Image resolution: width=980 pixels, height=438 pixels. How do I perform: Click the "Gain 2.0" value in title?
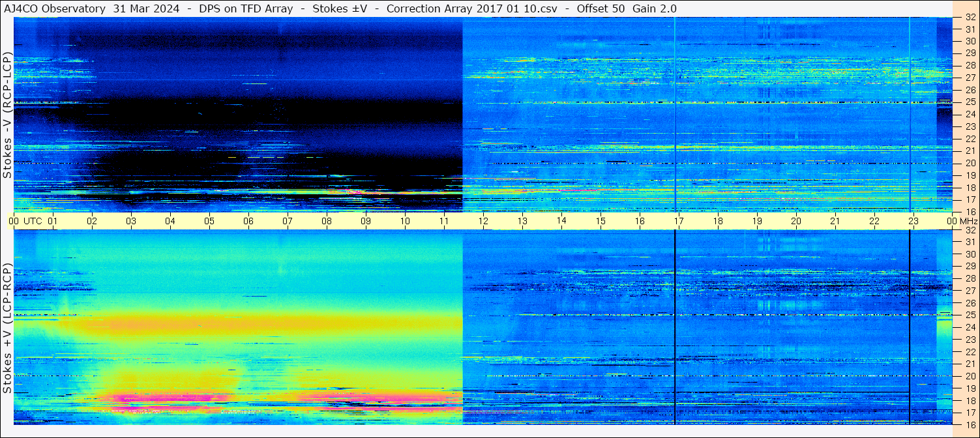(x=655, y=8)
